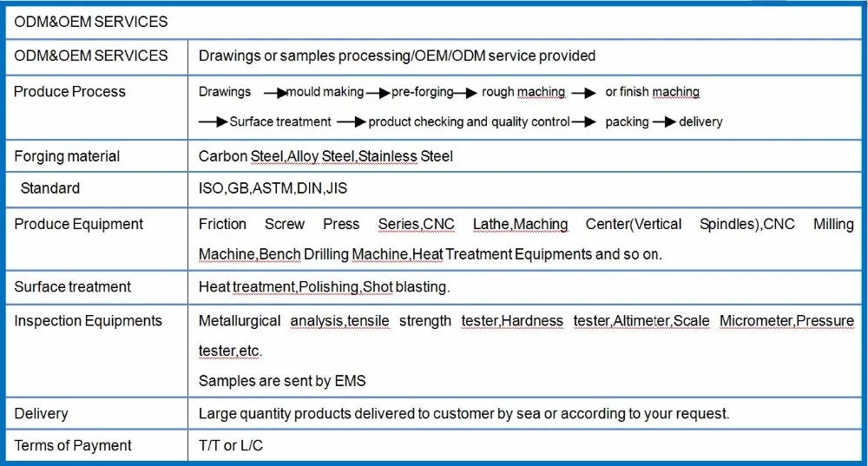The height and width of the screenshot is (466, 868).
Task: Click the arrow between packing and delivery
Action: click(x=664, y=121)
